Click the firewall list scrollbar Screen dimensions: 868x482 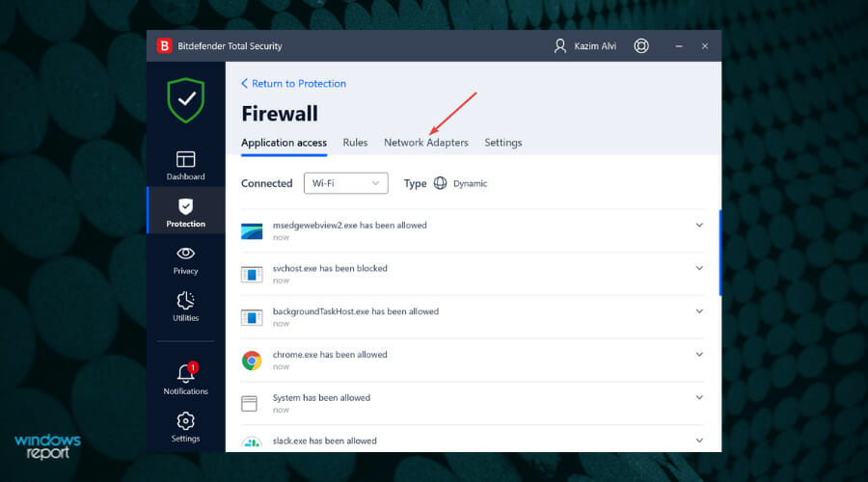click(x=720, y=253)
